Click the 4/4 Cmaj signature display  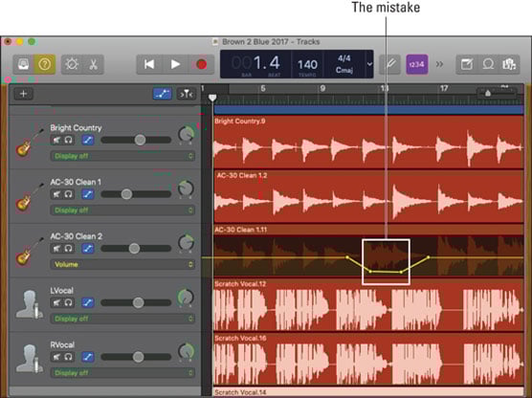344,64
